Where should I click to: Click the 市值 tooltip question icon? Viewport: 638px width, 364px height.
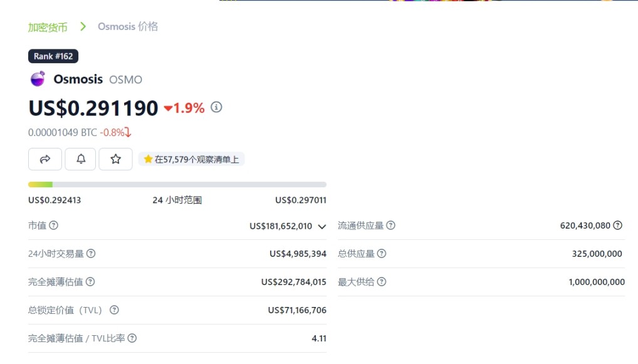point(54,226)
